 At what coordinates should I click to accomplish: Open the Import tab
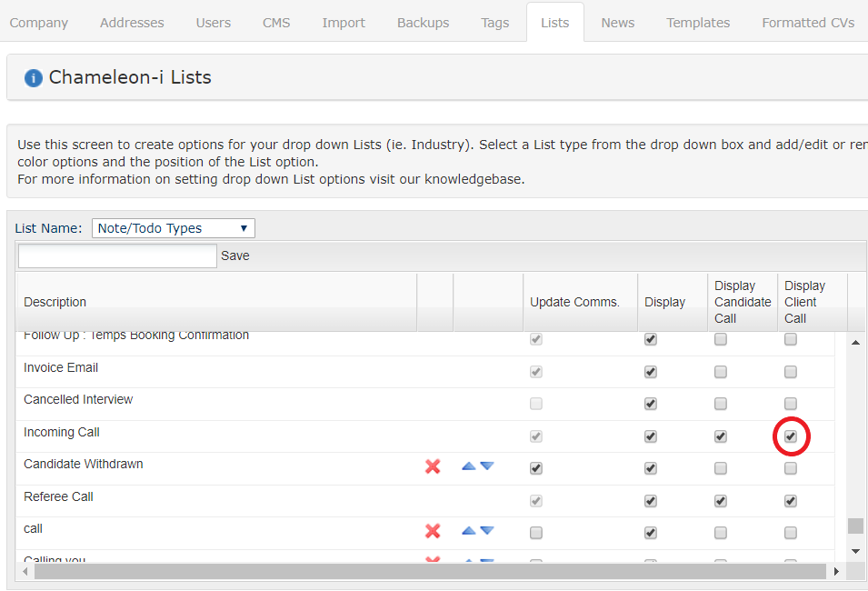point(344,23)
